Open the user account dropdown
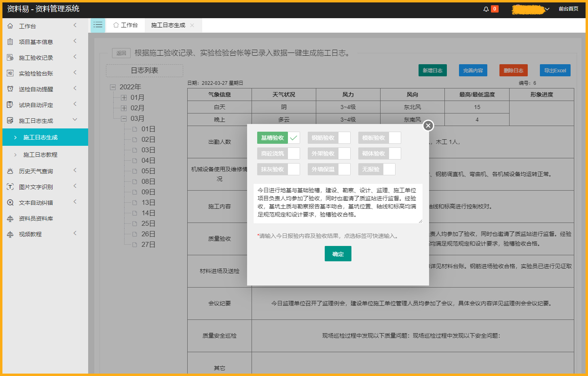588x376 pixels. click(548, 8)
